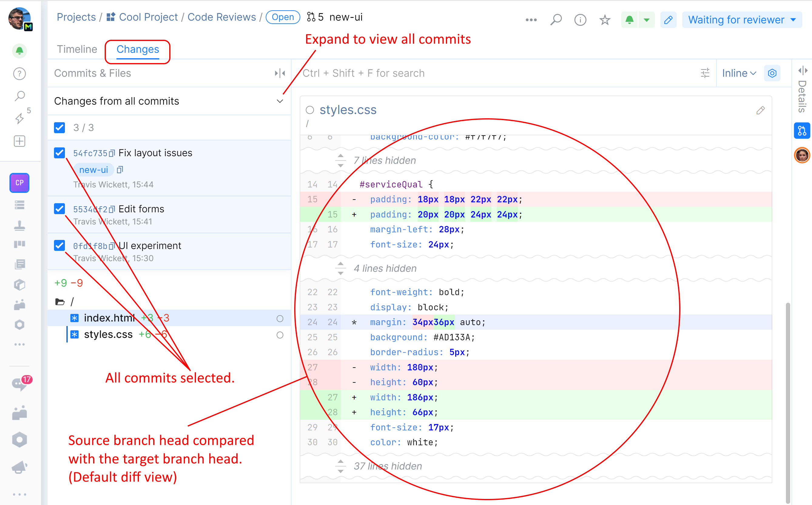Open the styles.css file title link
The height and width of the screenshot is (505, 812).
click(348, 110)
